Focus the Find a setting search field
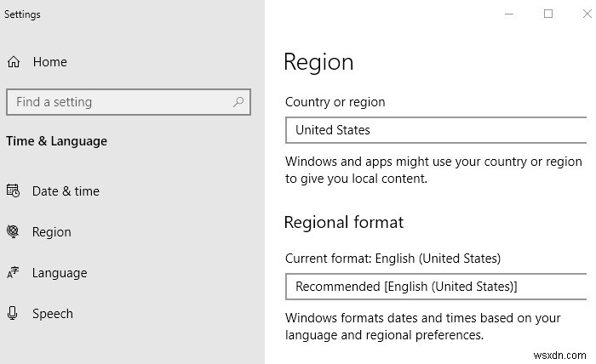 pyautogui.click(x=119, y=102)
